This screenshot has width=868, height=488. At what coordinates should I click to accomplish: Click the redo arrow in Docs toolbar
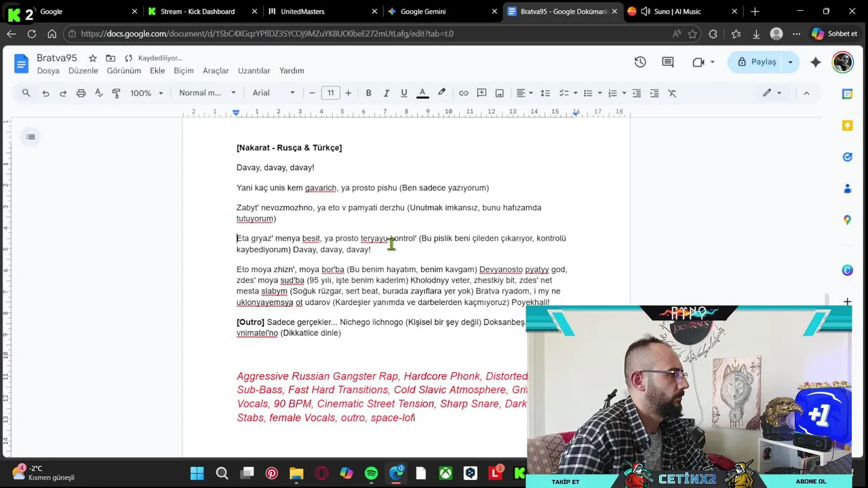pyautogui.click(x=63, y=93)
